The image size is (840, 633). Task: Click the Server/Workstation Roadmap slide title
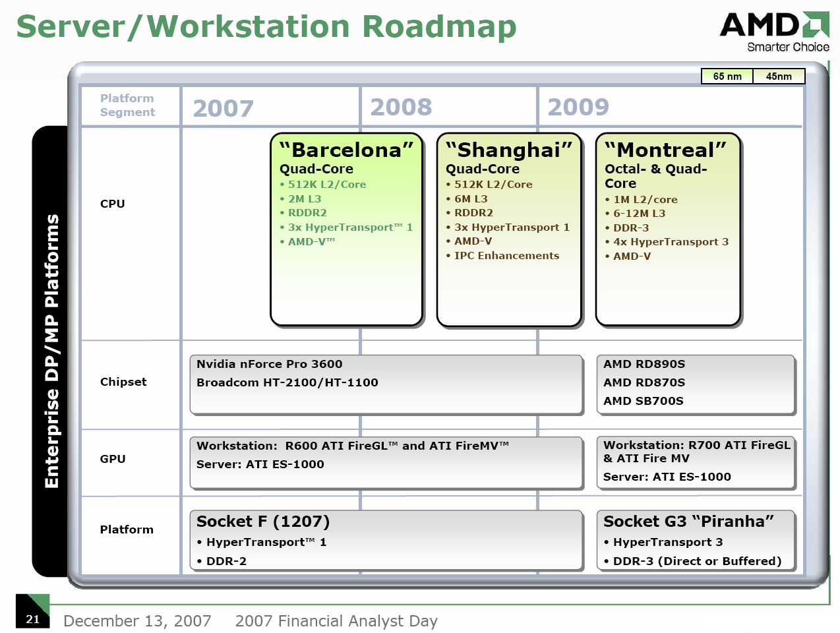(266, 27)
